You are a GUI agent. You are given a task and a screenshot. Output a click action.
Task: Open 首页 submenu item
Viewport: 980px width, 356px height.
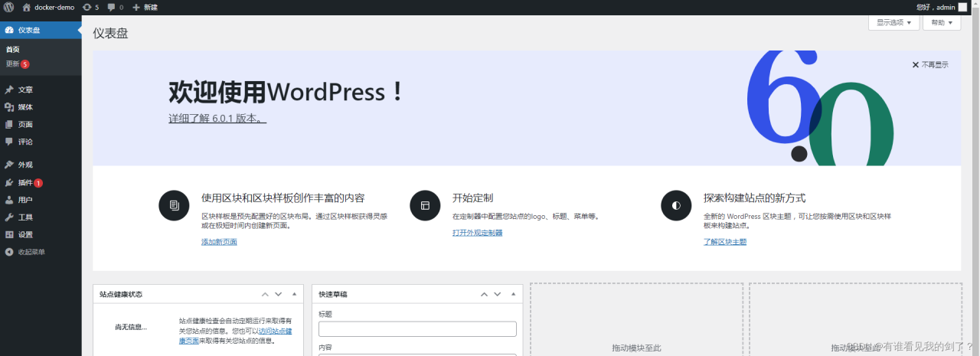pyautogui.click(x=13, y=50)
